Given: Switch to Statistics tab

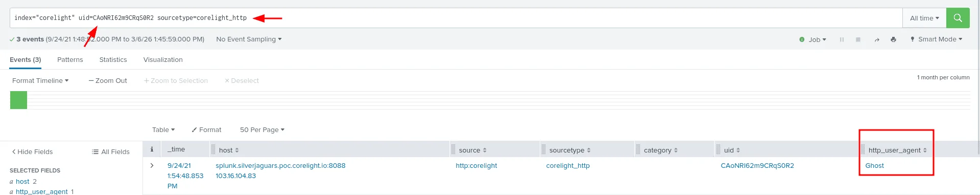Looking at the screenshot, I should coord(113,60).
